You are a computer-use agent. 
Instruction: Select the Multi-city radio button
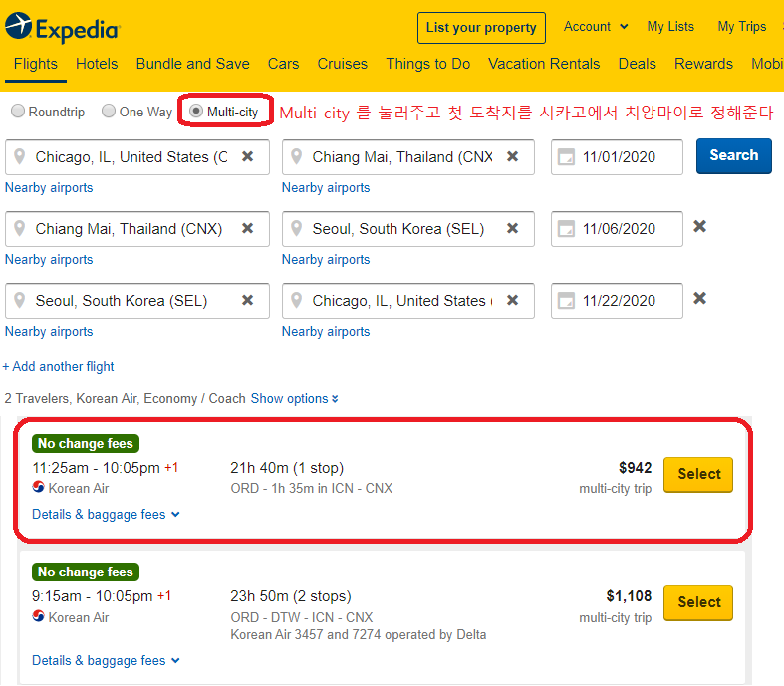click(196, 111)
